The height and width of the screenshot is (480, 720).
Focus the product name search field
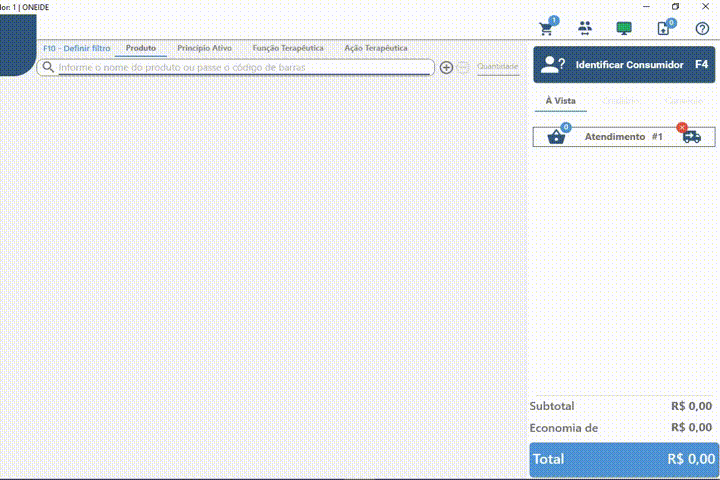pos(240,68)
